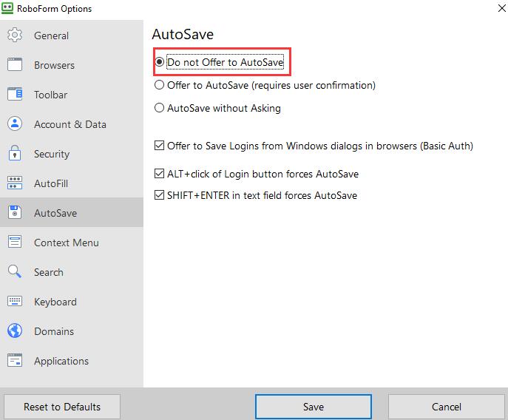Select the Applications sidebar icon
The height and width of the screenshot is (420, 508).
[x=15, y=361]
